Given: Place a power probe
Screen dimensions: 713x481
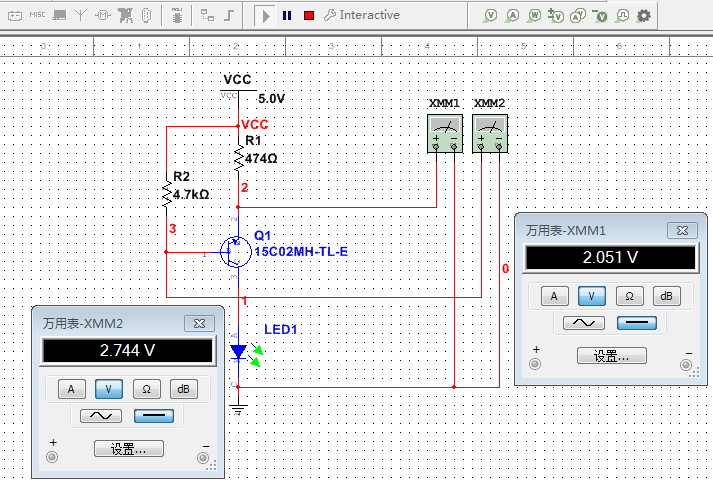Looking at the screenshot, I should tap(534, 15).
